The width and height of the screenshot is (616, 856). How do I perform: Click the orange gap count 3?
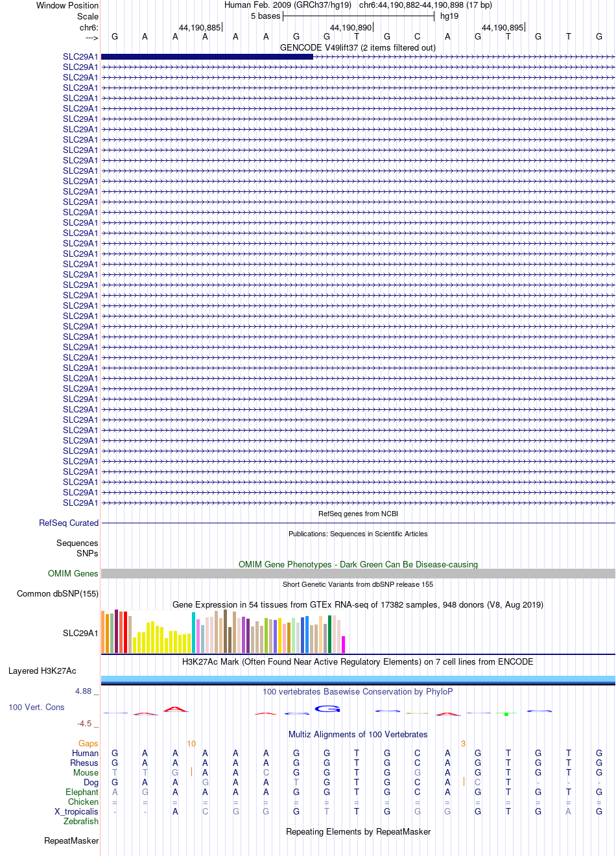pos(463,744)
